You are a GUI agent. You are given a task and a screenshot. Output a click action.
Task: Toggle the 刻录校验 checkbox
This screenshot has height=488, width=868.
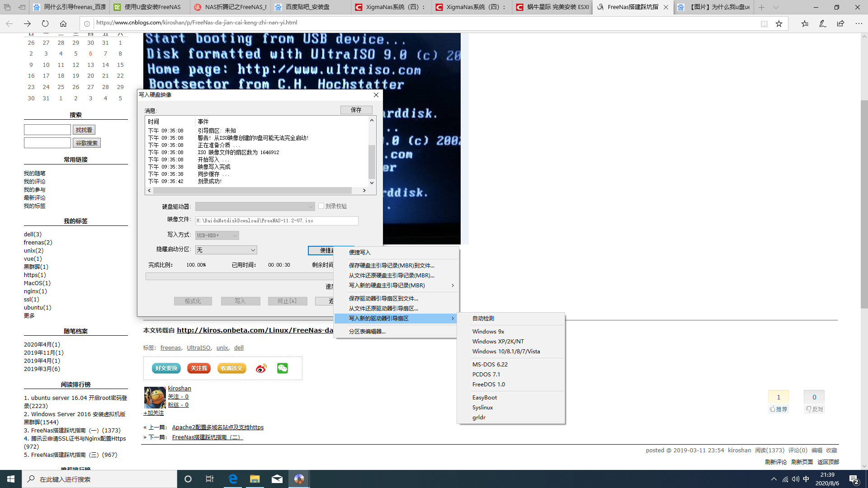coord(321,206)
